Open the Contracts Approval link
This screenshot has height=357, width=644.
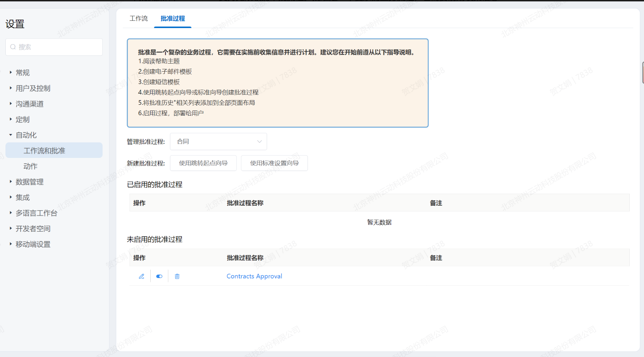(x=254, y=276)
